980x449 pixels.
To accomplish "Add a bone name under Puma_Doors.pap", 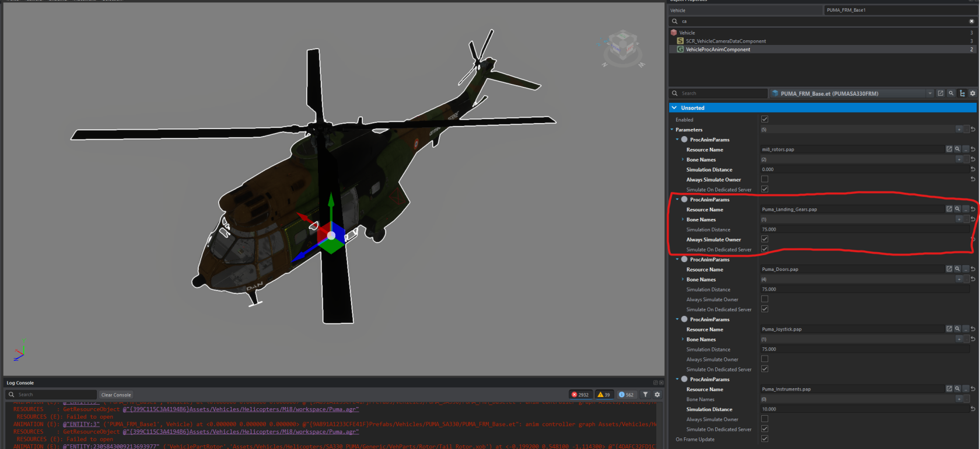I will click(x=959, y=280).
